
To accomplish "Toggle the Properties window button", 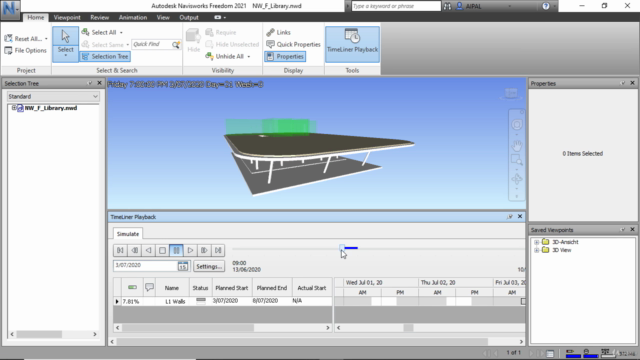I will pos(285,56).
